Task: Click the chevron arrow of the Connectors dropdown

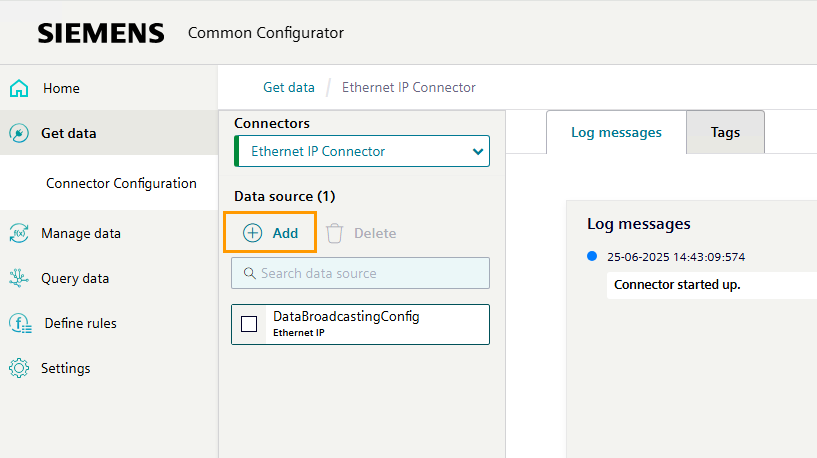Action: pos(478,152)
